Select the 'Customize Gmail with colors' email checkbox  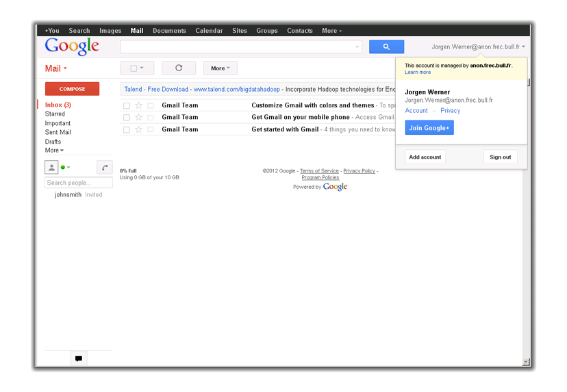point(127,106)
